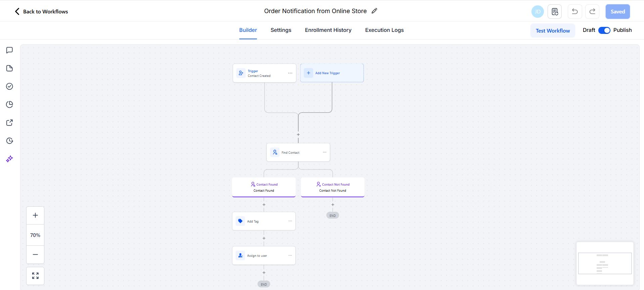
Task: Click the undo arrow icon
Action: (x=574, y=12)
